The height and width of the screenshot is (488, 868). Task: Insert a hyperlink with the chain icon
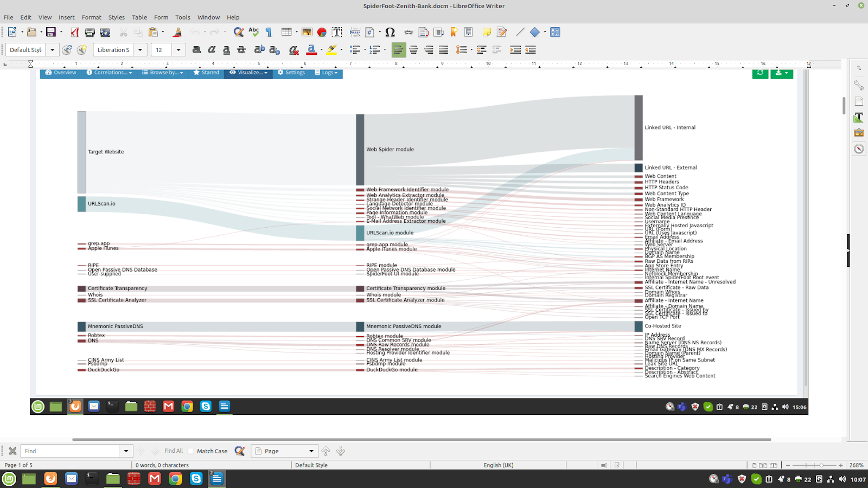409,32
